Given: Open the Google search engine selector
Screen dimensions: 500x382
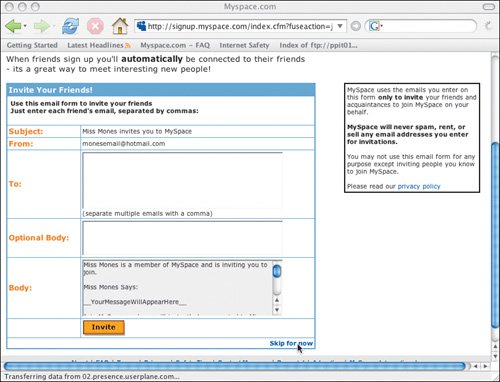Looking at the screenshot, I should (375, 26).
